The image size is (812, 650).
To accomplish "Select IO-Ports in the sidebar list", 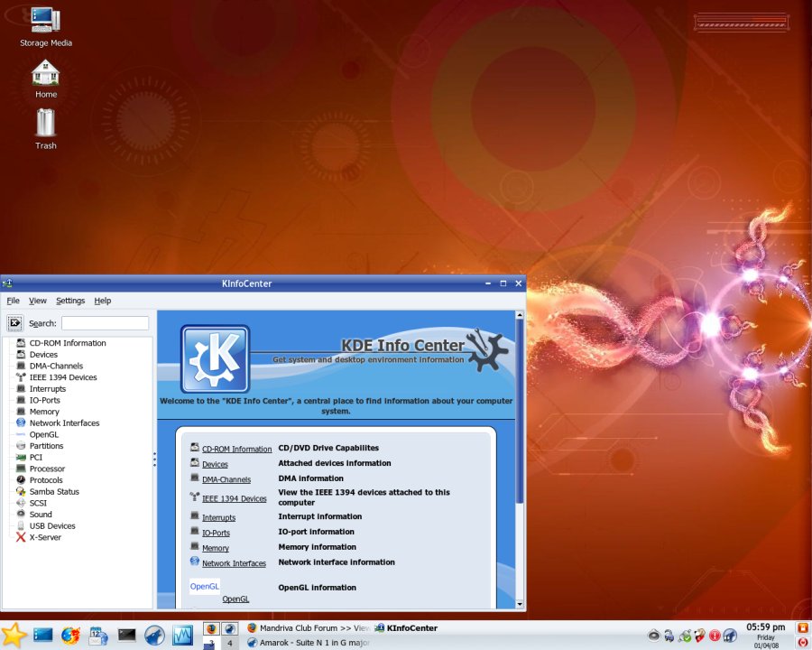I will click(44, 400).
